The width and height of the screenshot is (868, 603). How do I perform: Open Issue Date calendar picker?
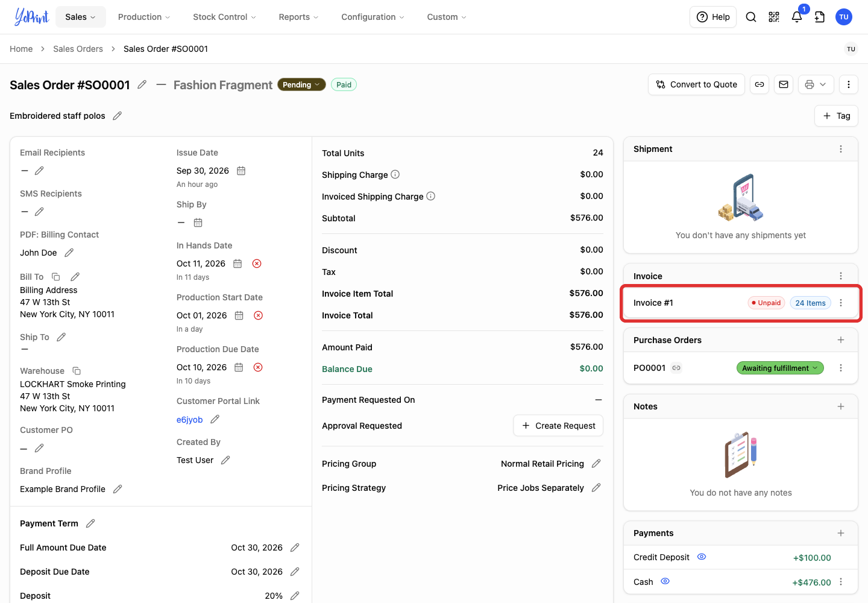click(241, 171)
